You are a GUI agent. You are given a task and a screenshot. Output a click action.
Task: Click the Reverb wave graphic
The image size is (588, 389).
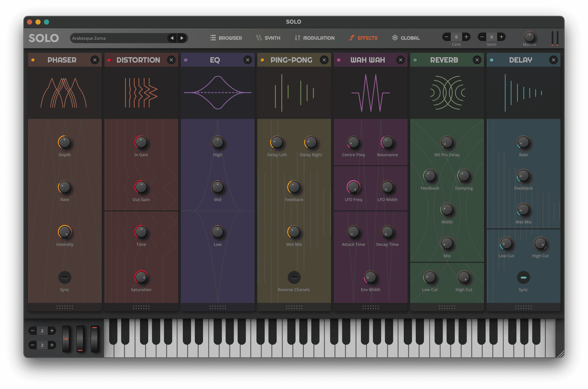pos(447,93)
